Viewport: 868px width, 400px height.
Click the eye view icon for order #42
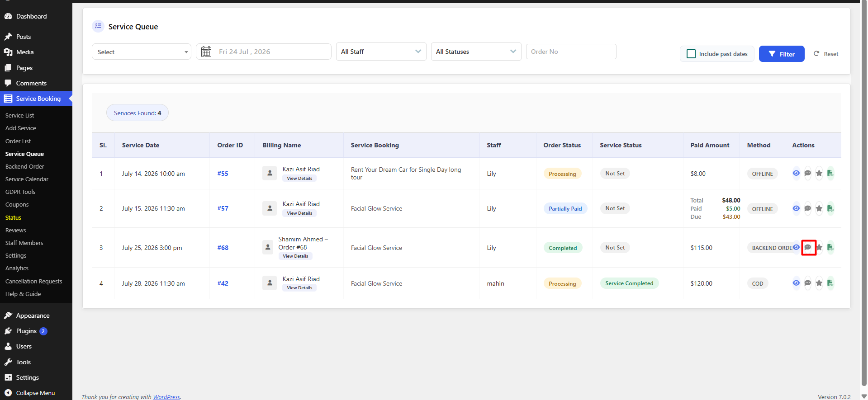click(796, 283)
